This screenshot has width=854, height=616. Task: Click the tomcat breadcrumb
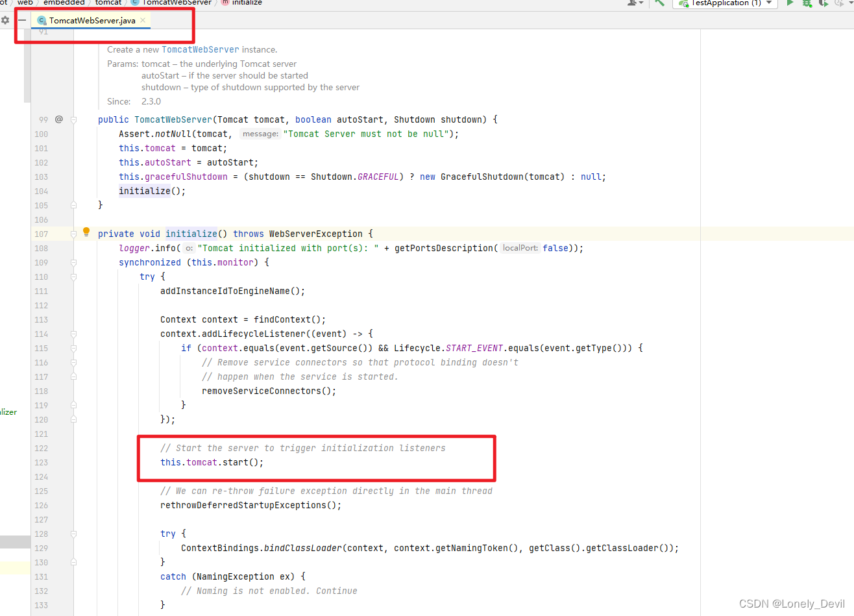tap(108, 3)
